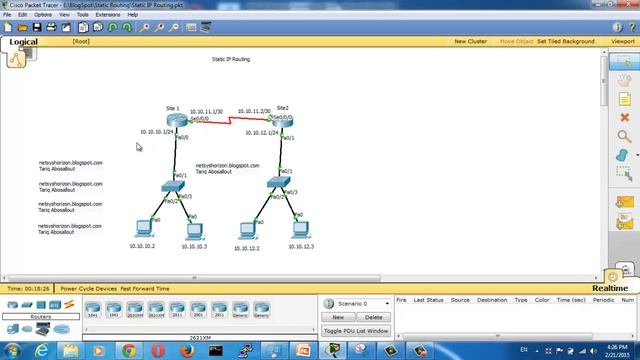Select Custom Made Devices category icon
This screenshot has height=360, width=640.
tap(42, 329)
